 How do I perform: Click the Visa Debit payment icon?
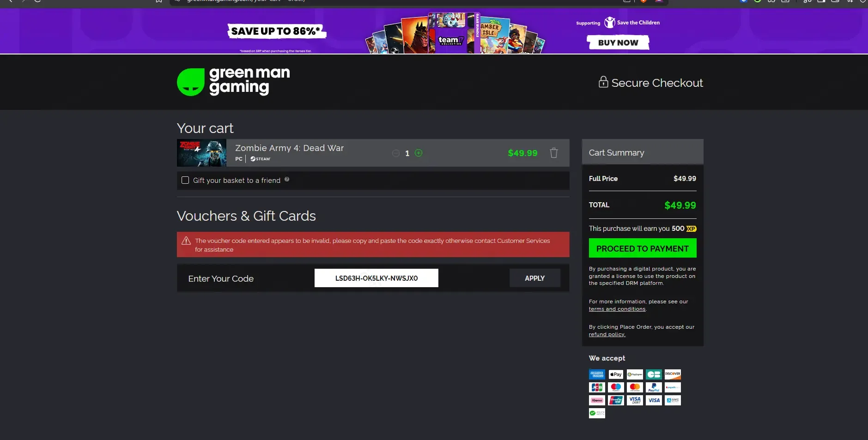[x=635, y=400]
